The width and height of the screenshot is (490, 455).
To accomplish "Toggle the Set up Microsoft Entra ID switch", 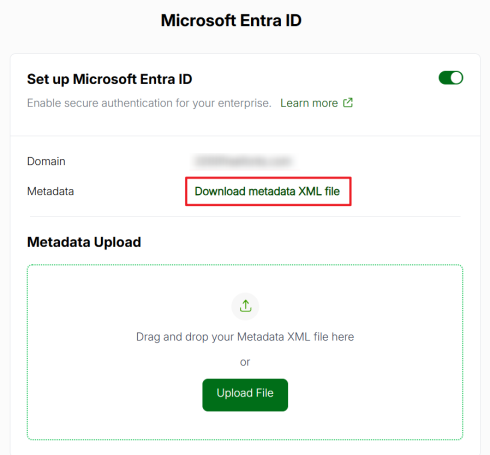I will click(451, 78).
